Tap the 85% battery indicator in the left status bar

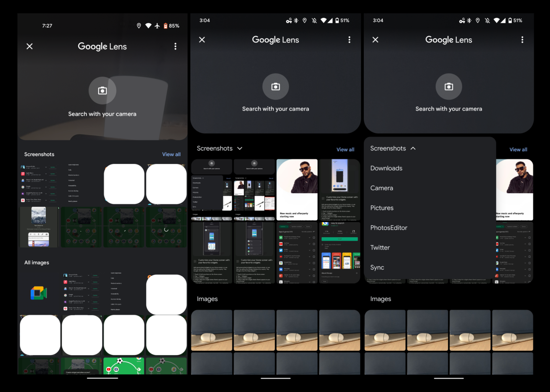click(171, 26)
